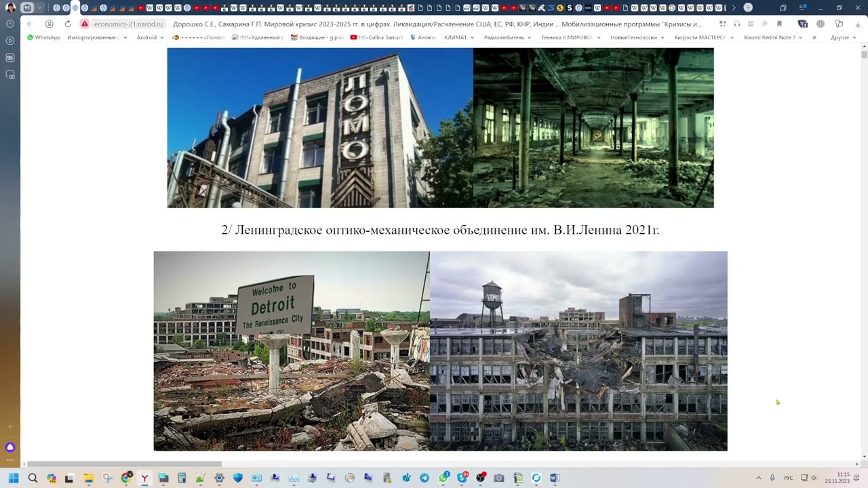Open the Антипл bookmark
Screen dimensions: 868x488
click(423, 38)
